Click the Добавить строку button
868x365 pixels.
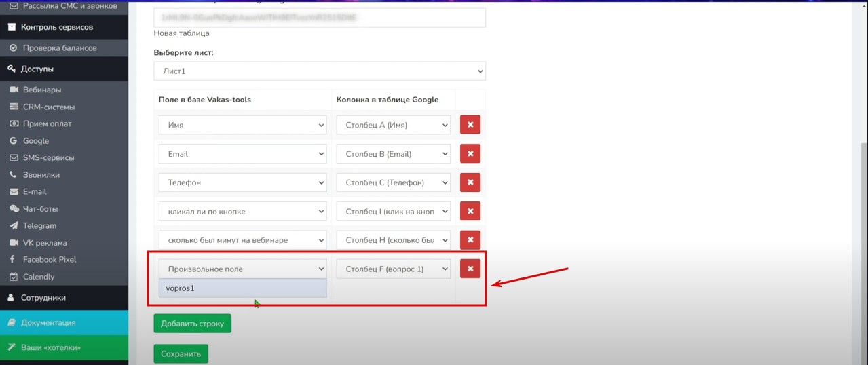point(192,324)
